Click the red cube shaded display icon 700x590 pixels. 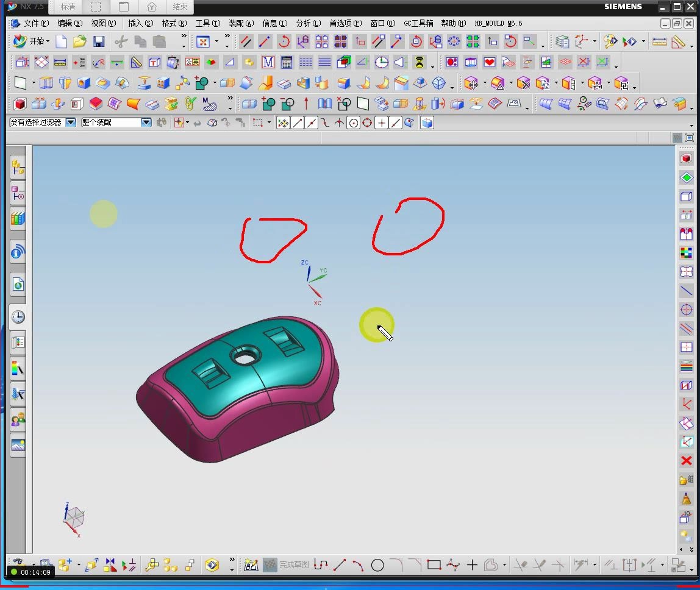point(686,158)
